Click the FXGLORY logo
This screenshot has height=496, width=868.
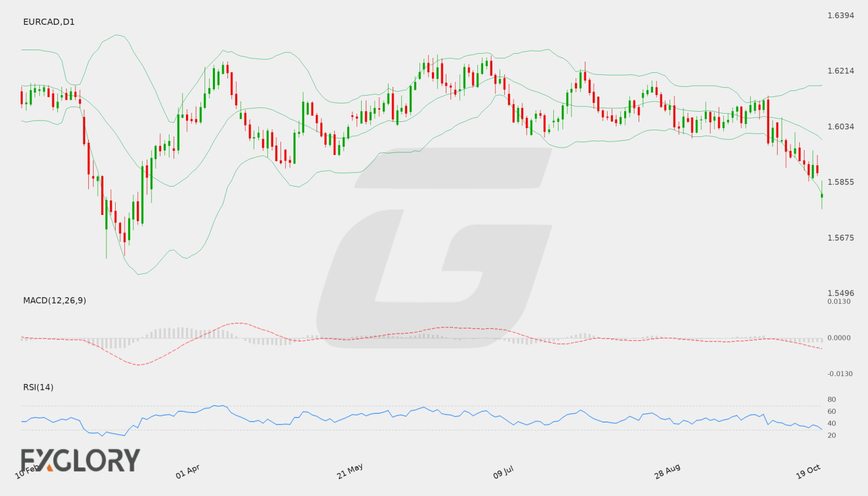tap(80, 460)
